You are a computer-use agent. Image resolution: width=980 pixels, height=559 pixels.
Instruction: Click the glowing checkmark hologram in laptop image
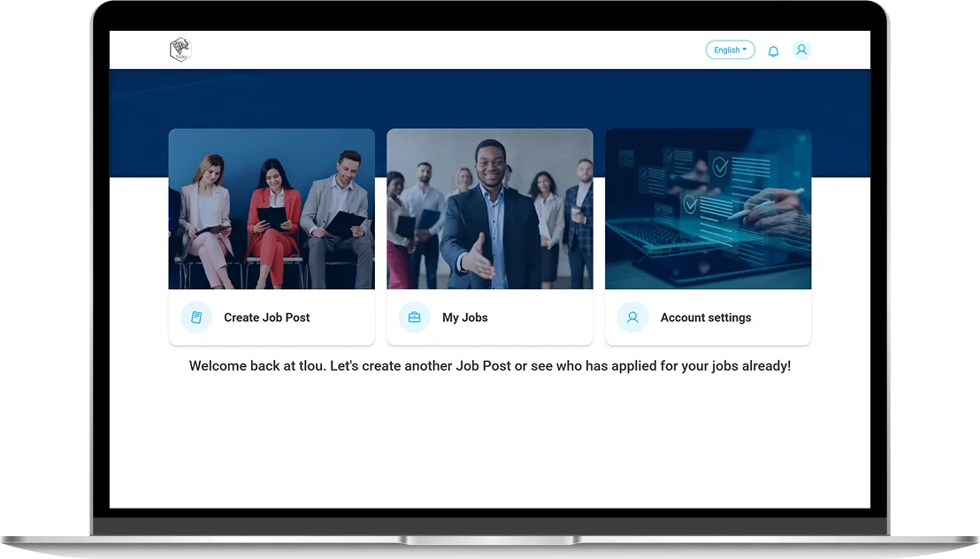pos(721,166)
